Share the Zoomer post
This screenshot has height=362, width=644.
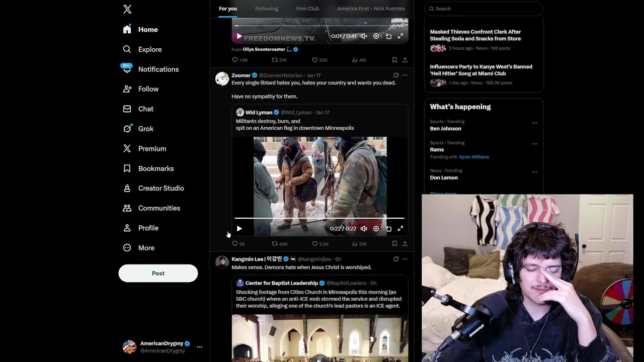[405, 244]
